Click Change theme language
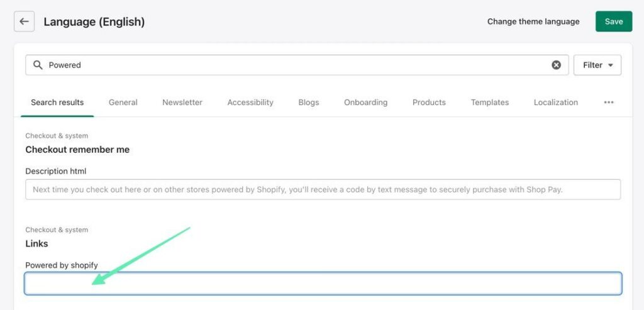This screenshot has height=310, width=644. (x=533, y=21)
